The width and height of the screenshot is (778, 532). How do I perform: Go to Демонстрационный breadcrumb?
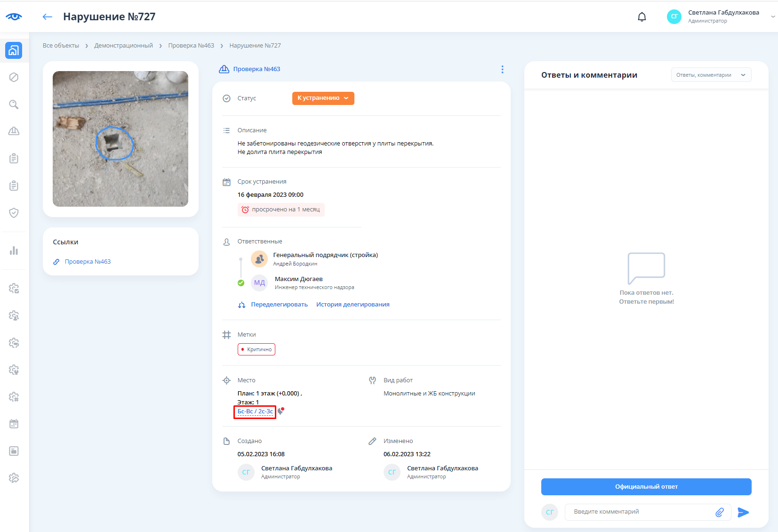click(x=123, y=46)
